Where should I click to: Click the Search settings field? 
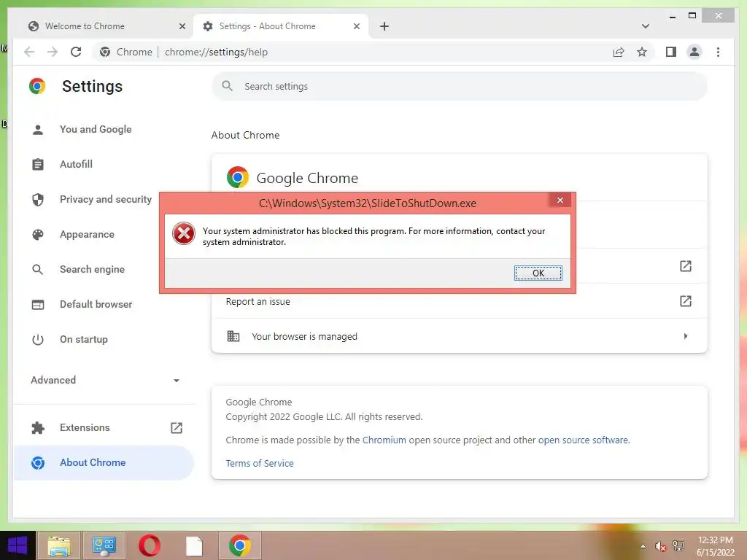click(x=460, y=86)
